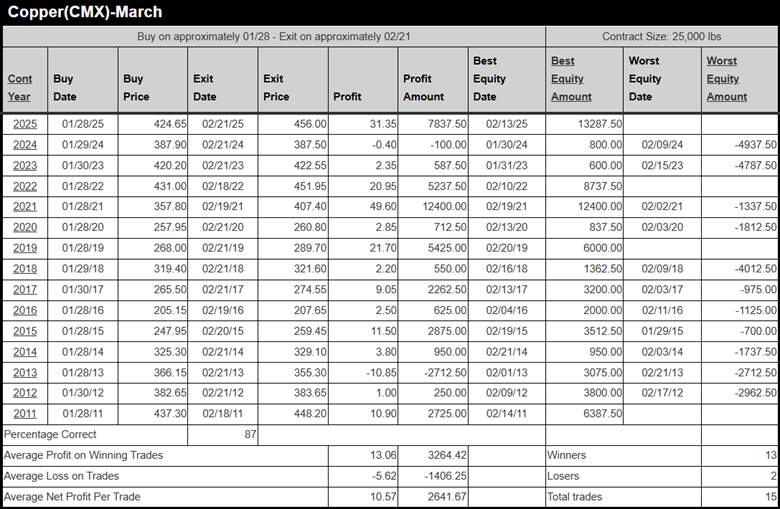Select worst equity amount -4937.50 cell
The height and width of the screenshot is (509, 780).
pyautogui.click(x=740, y=145)
